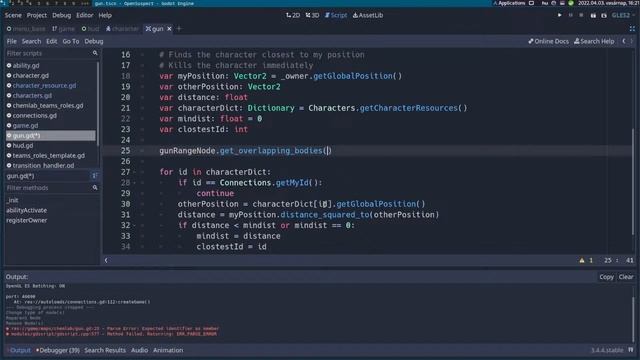This screenshot has width=640, height=360.
Task: Open the Go To menu
Action: click(71, 41)
